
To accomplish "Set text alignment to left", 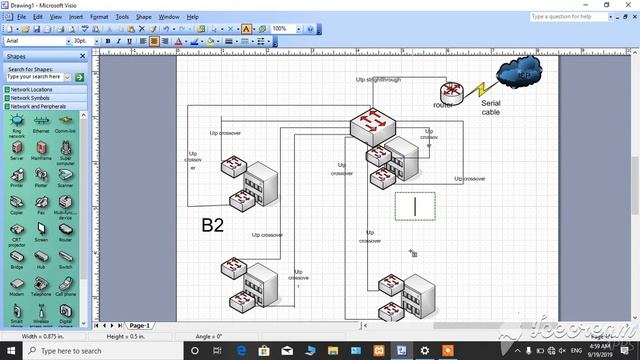I will (x=143, y=41).
